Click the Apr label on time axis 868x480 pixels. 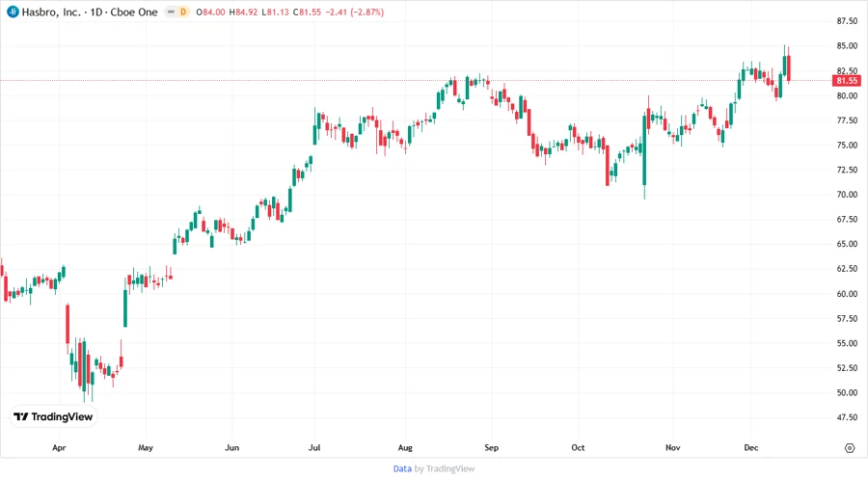click(59, 448)
